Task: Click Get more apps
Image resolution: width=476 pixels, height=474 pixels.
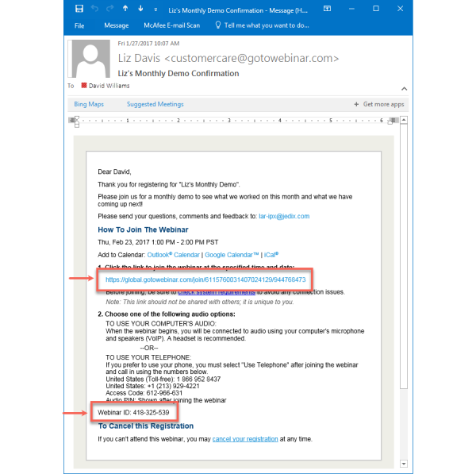Action: coord(383,104)
